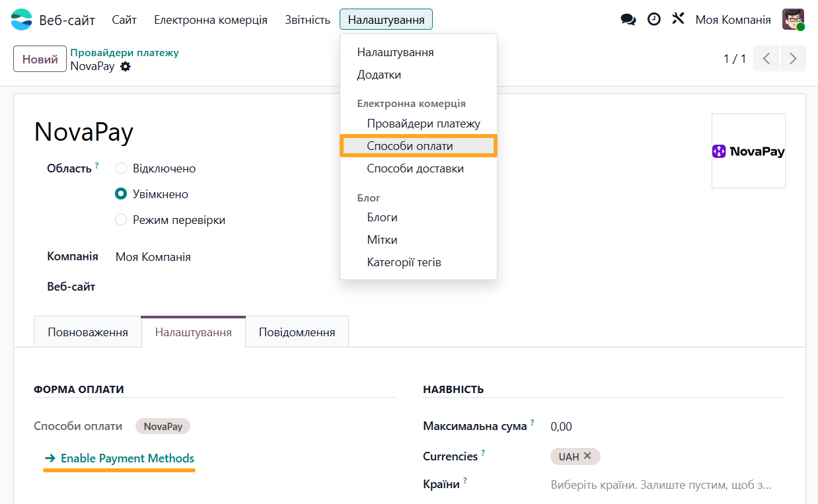Choose Блоги in the dropdown
The image size is (818, 504).
click(x=418, y=217)
